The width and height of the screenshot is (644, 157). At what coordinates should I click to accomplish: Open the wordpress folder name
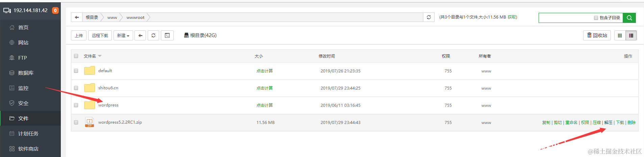pyautogui.click(x=108, y=105)
